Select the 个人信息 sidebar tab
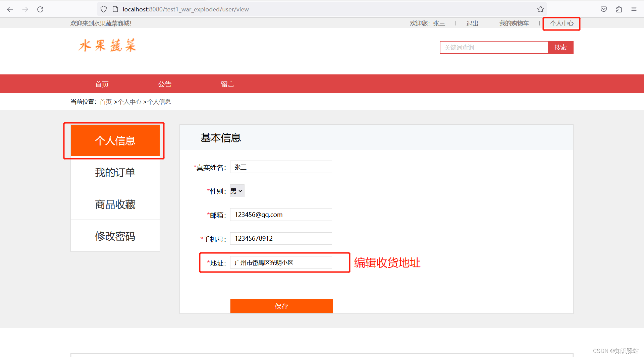This screenshot has height=357, width=644. coord(115,140)
